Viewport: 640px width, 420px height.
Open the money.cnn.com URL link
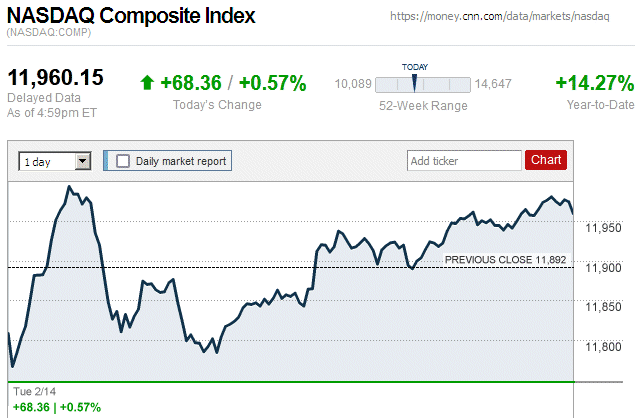click(514, 17)
